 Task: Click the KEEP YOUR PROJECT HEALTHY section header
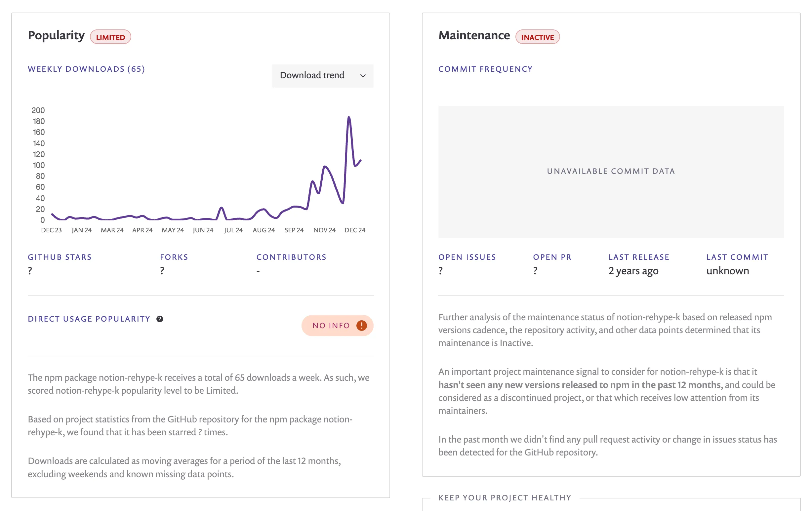[x=505, y=497]
